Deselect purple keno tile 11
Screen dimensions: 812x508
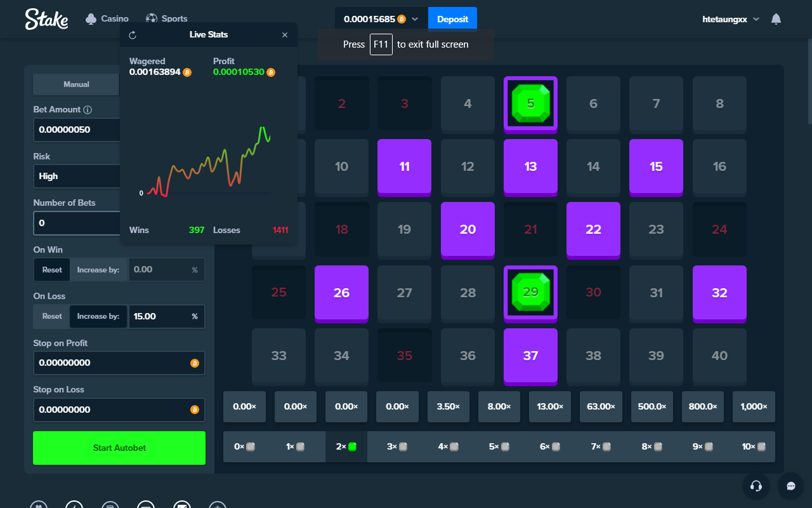[x=404, y=166]
